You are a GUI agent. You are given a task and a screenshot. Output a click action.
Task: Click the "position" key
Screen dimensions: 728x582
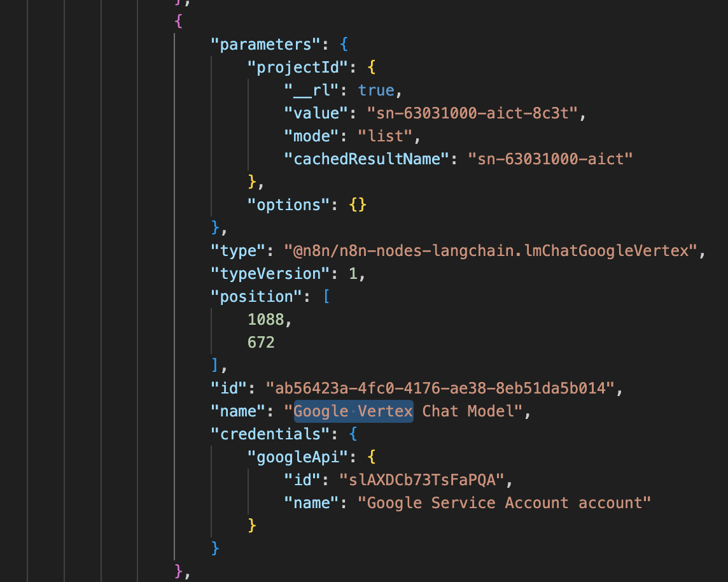tap(256, 296)
